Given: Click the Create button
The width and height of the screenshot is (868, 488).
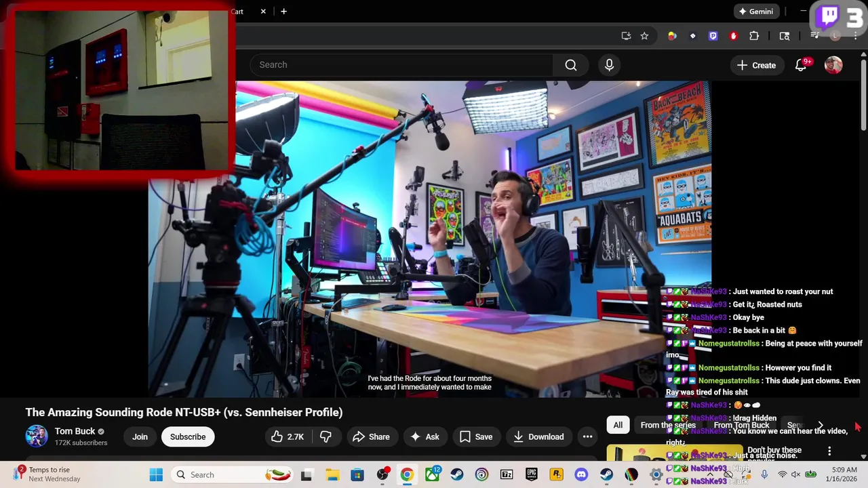Looking at the screenshot, I should pyautogui.click(x=756, y=65).
